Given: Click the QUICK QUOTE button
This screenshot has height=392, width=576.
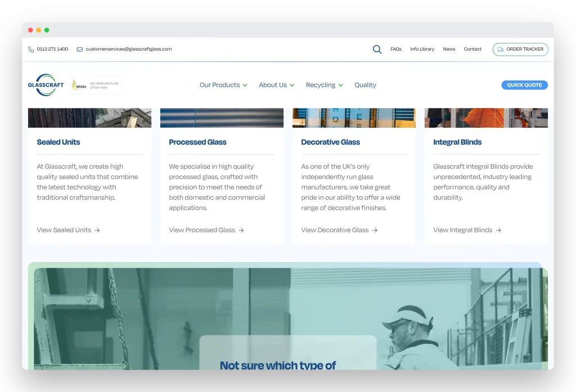Looking at the screenshot, I should (524, 85).
